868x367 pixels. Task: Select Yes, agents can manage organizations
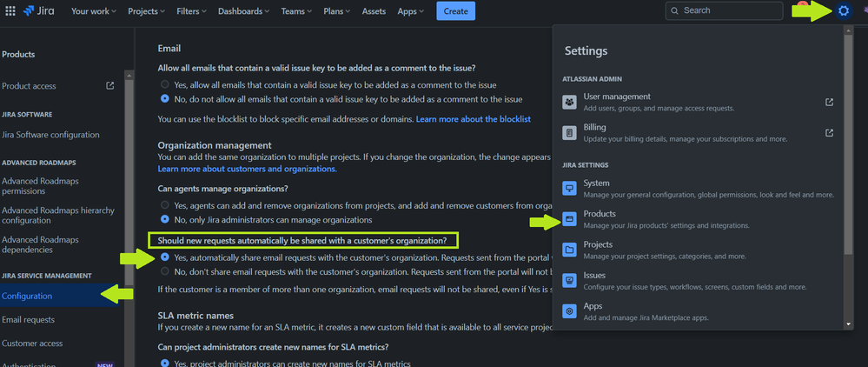click(x=164, y=205)
